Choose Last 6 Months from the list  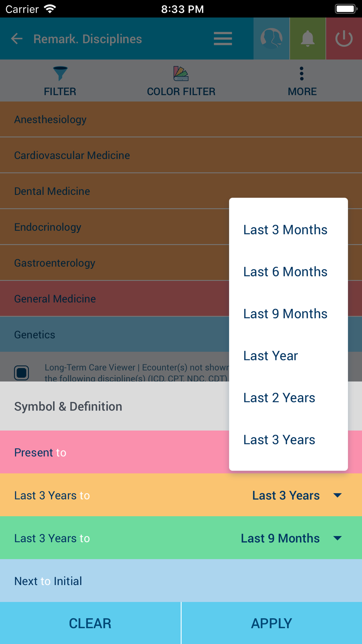285,272
